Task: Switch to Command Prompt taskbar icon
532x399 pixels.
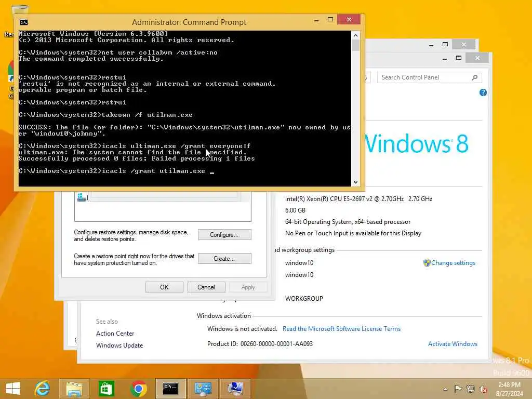Action: [170, 389]
